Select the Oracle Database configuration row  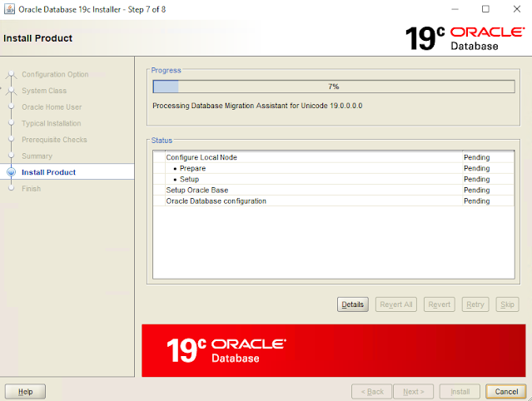pyautogui.click(x=334, y=200)
